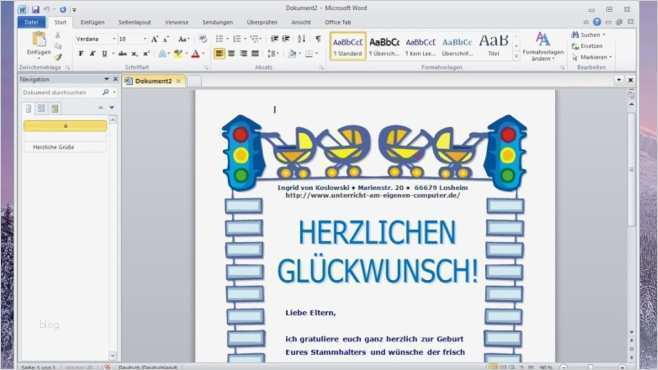Apply subscript formatting

click(134, 54)
